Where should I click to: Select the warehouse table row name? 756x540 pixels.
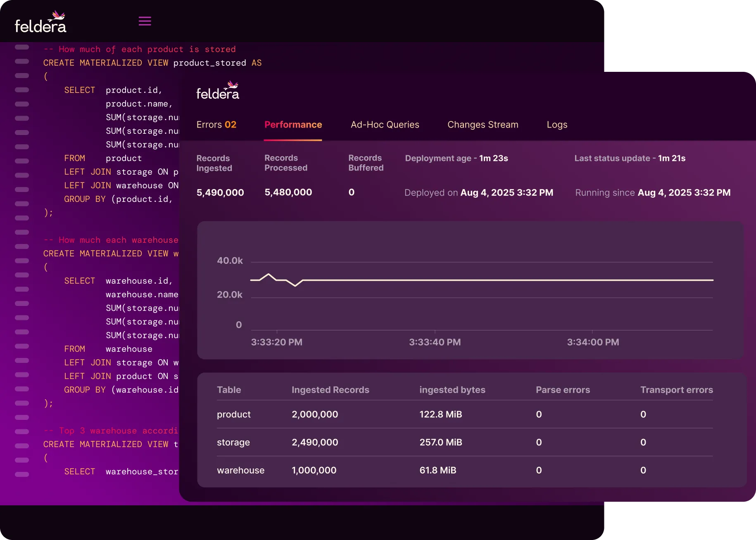[240, 470]
